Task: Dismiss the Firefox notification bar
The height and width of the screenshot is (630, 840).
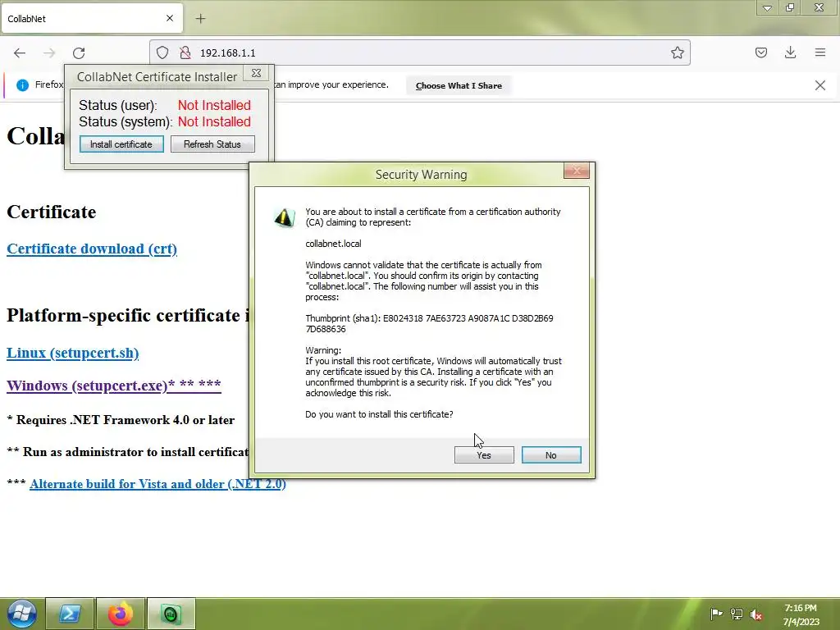Action: (x=819, y=85)
